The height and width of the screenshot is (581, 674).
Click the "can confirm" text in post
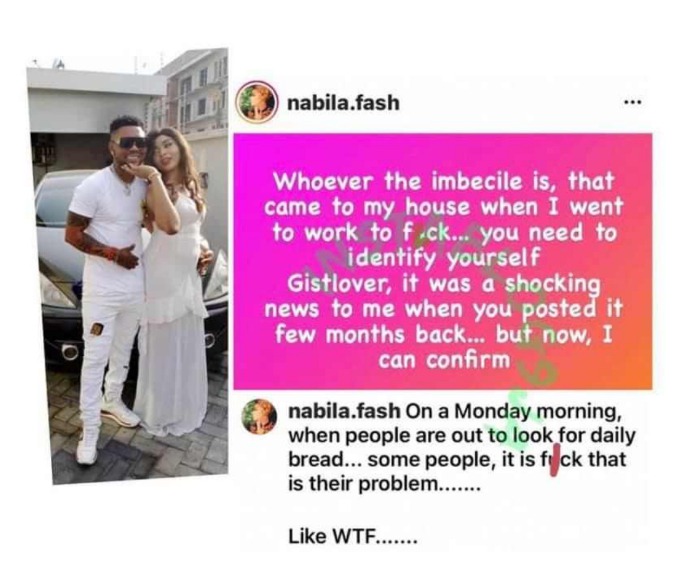pos(444,360)
